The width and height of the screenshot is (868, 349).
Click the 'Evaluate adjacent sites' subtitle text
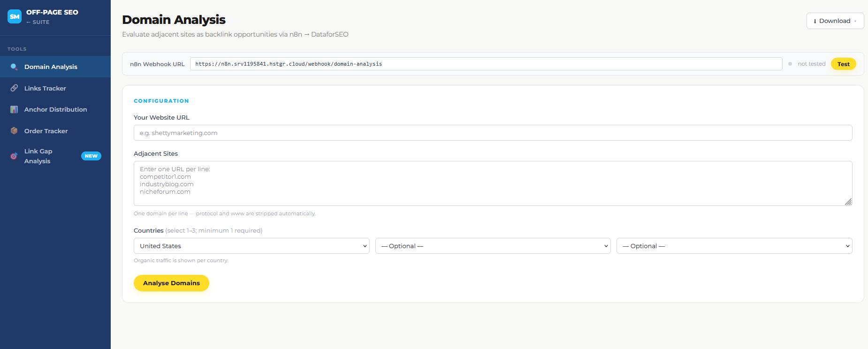(x=235, y=34)
